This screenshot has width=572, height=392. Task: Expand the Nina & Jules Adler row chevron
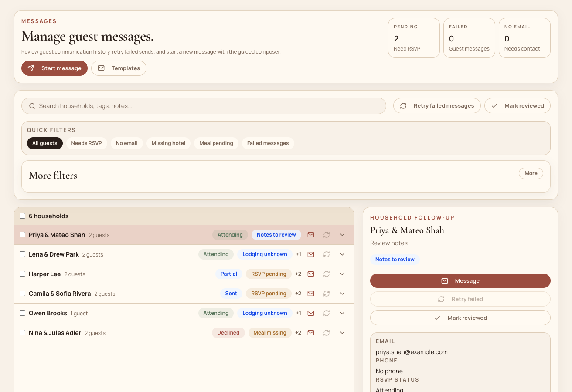point(342,333)
